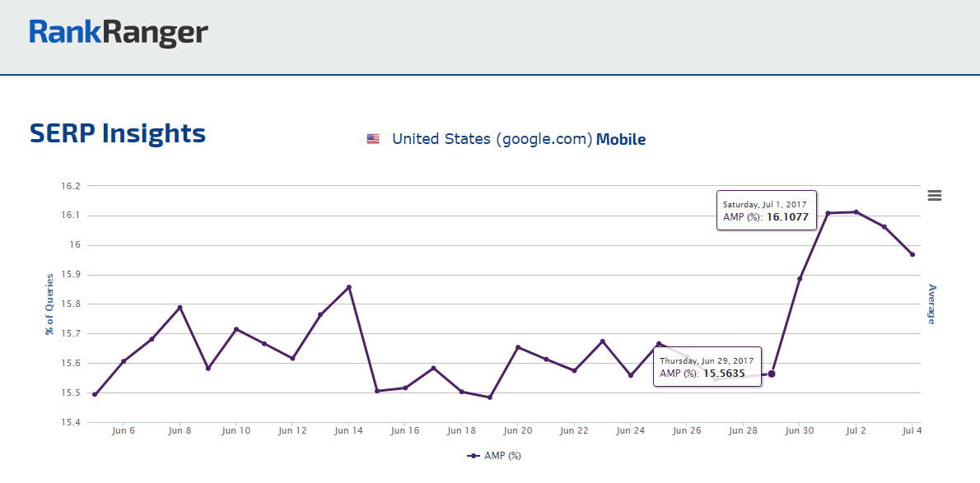Click the Jun 19 lowest data point
This screenshot has height=483, width=980.
pyautogui.click(x=490, y=397)
